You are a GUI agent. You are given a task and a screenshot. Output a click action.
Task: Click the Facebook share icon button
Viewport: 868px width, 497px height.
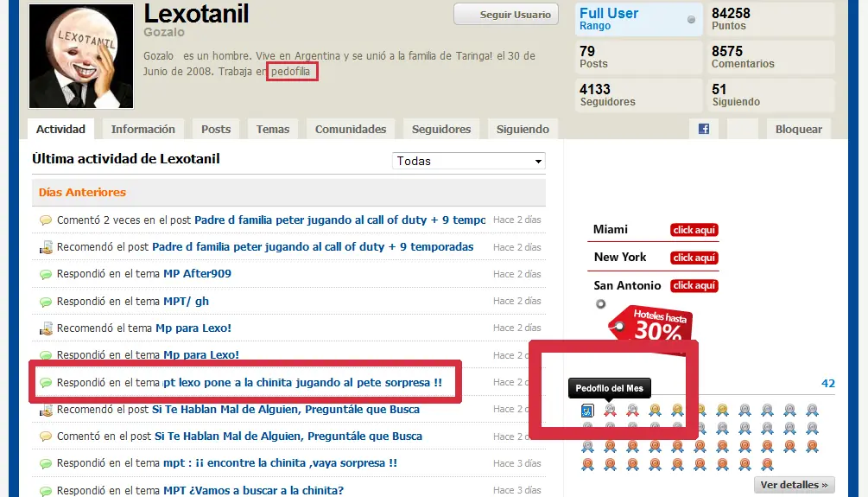pos(704,129)
